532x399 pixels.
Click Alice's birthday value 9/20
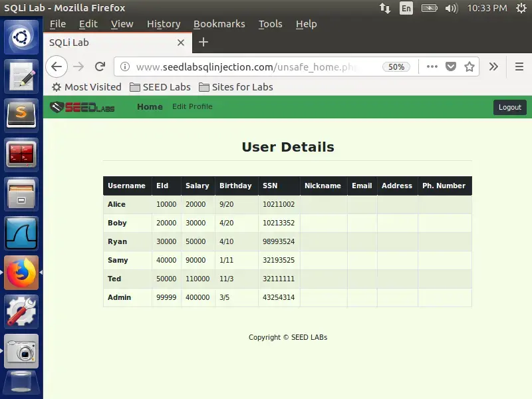(226, 204)
